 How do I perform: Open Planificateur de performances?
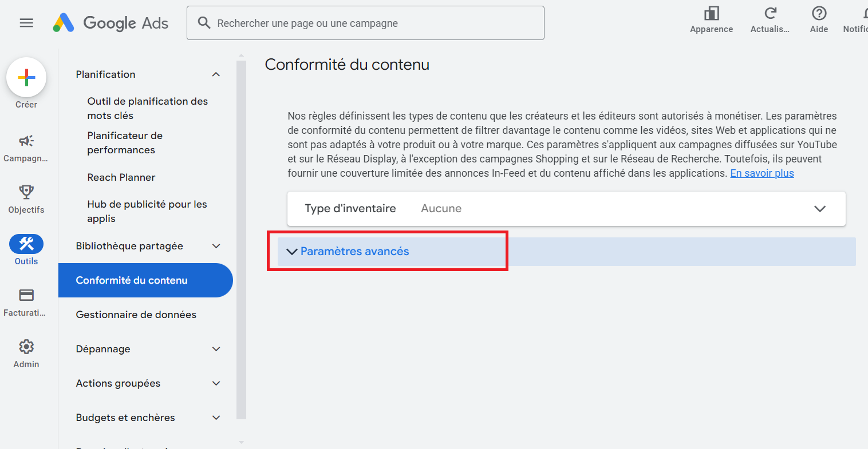click(x=125, y=142)
